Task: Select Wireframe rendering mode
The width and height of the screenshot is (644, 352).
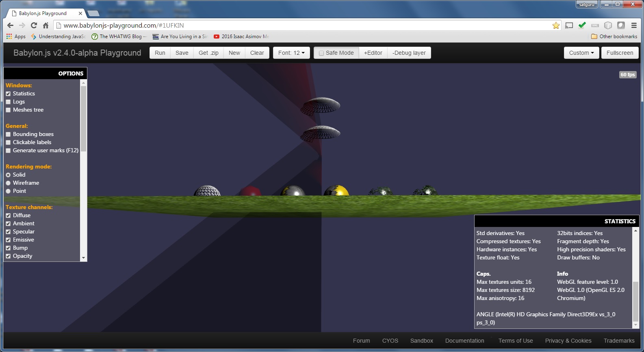Action: point(8,183)
